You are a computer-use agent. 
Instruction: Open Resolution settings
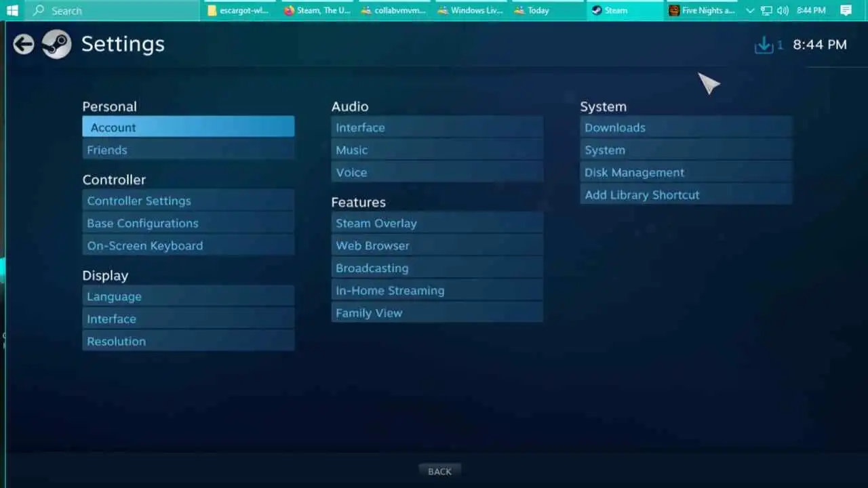(189, 341)
